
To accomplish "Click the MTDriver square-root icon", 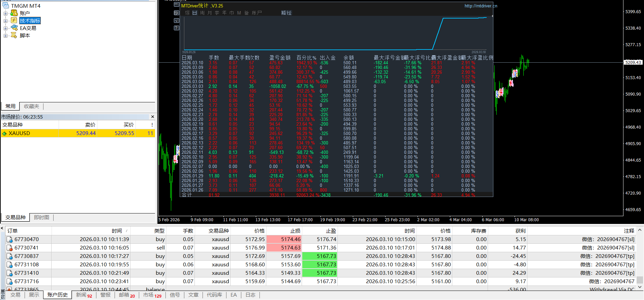I will click(x=177, y=21).
